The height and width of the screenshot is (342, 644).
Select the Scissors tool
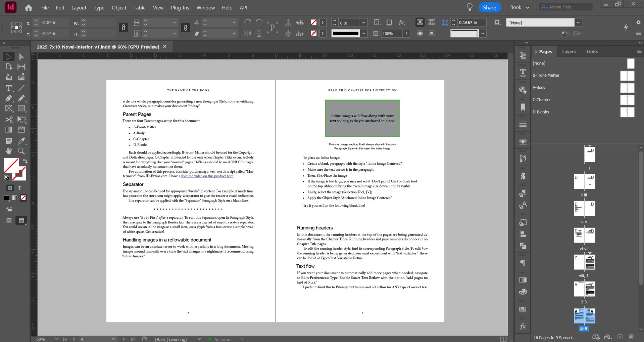pos(9,120)
